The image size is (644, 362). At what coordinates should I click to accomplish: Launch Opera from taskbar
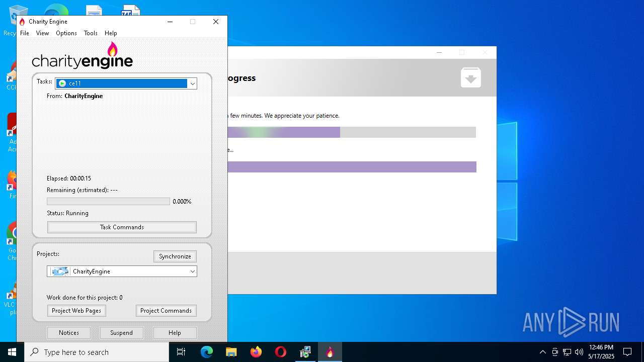pyautogui.click(x=281, y=352)
